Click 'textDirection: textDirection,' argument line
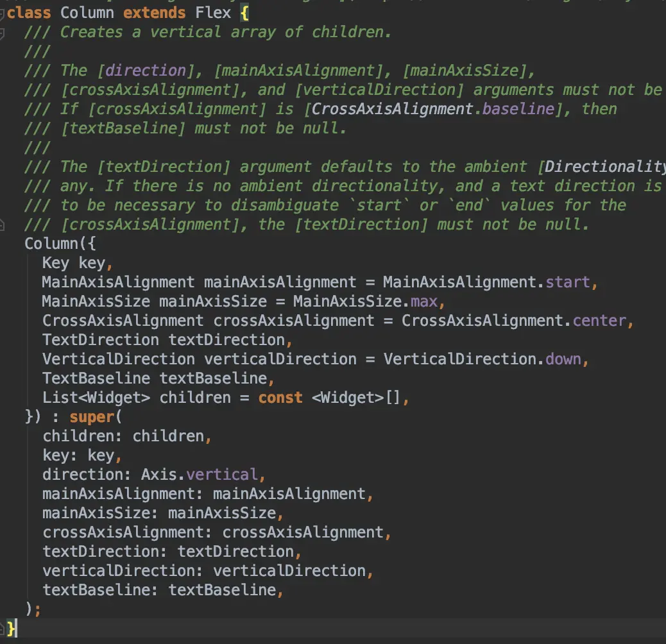 (x=171, y=552)
